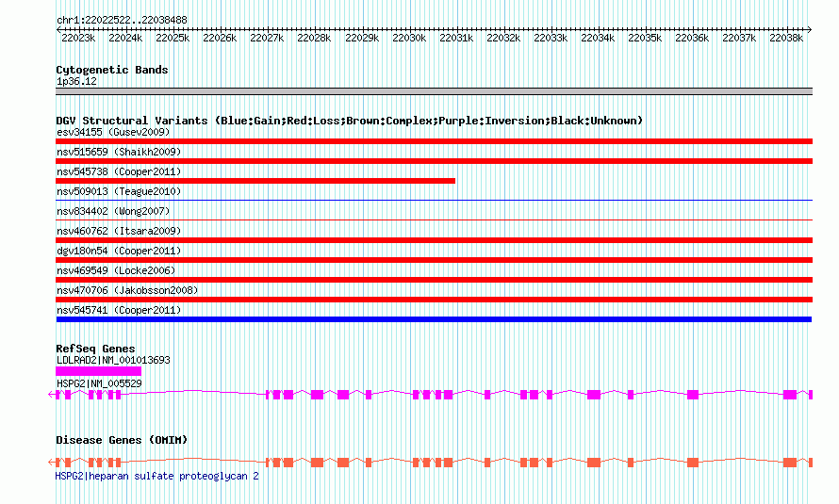Click the orange OMIM HSPG2 gene track

pyautogui.click(x=431, y=463)
